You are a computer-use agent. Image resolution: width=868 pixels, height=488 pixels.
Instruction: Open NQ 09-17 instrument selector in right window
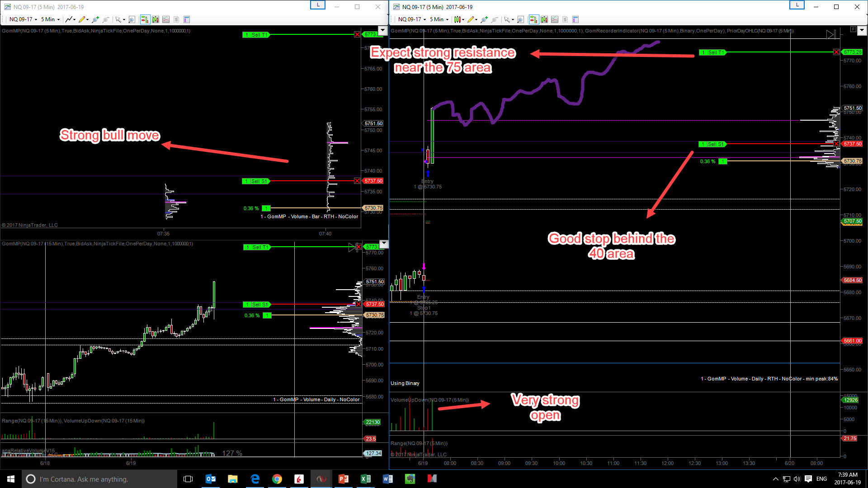tap(412, 19)
